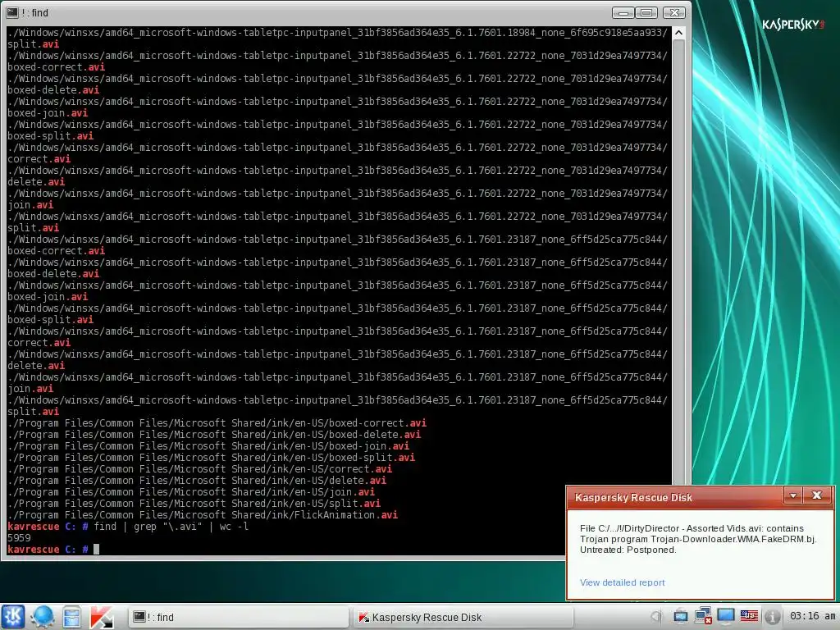Click the ink/en-US/boxed-split.avi line
840x630 pixels.
click(x=211, y=458)
